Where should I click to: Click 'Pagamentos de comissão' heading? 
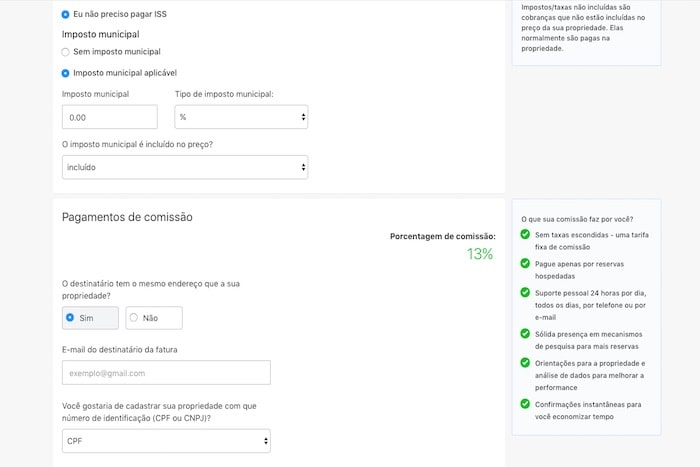point(127,217)
